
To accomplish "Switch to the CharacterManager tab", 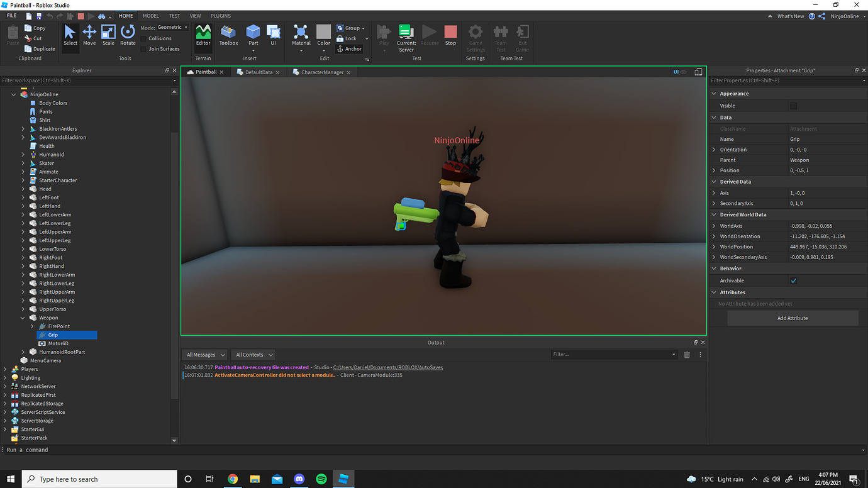I will (x=321, y=72).
